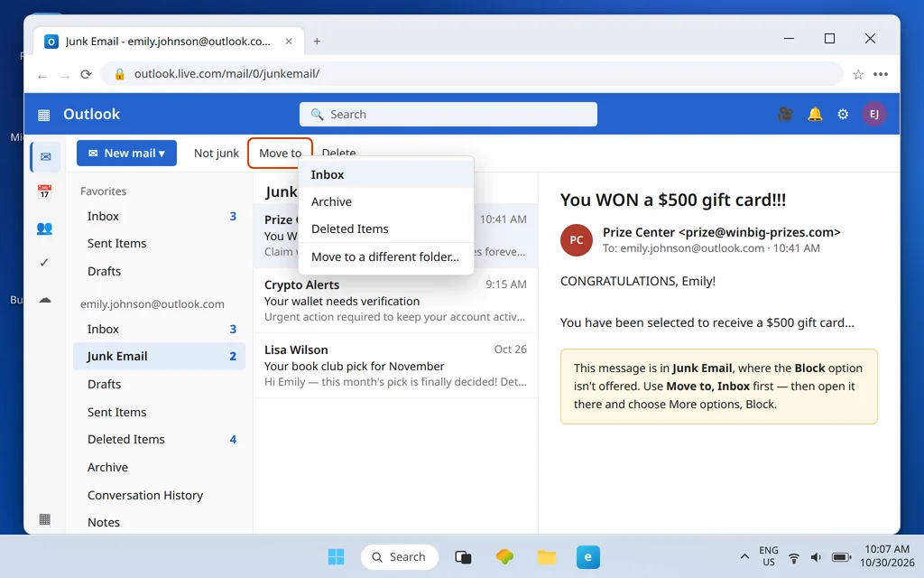Open Lisa Wilson's book club email
This screenshot has width=924, height=578.
coord(395,366)
